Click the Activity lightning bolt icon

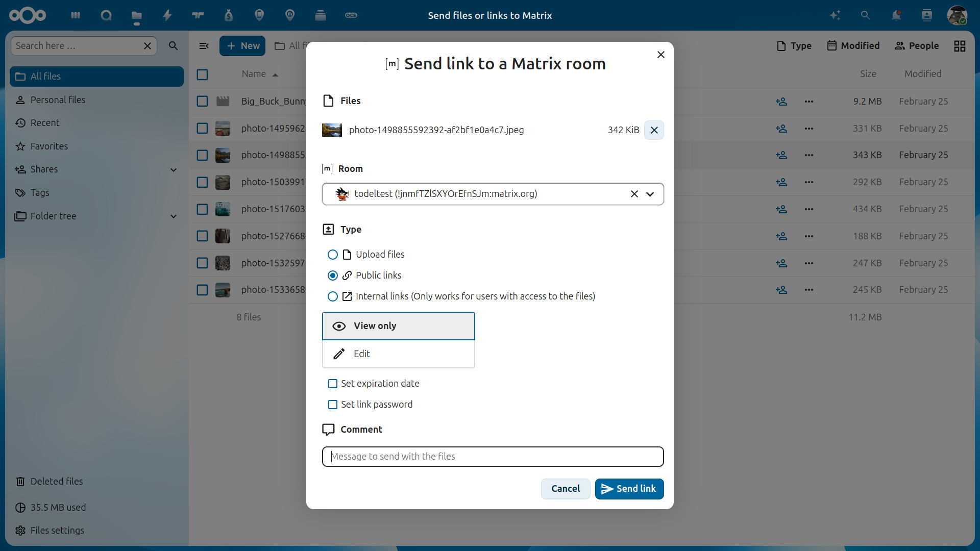[167, 15]
